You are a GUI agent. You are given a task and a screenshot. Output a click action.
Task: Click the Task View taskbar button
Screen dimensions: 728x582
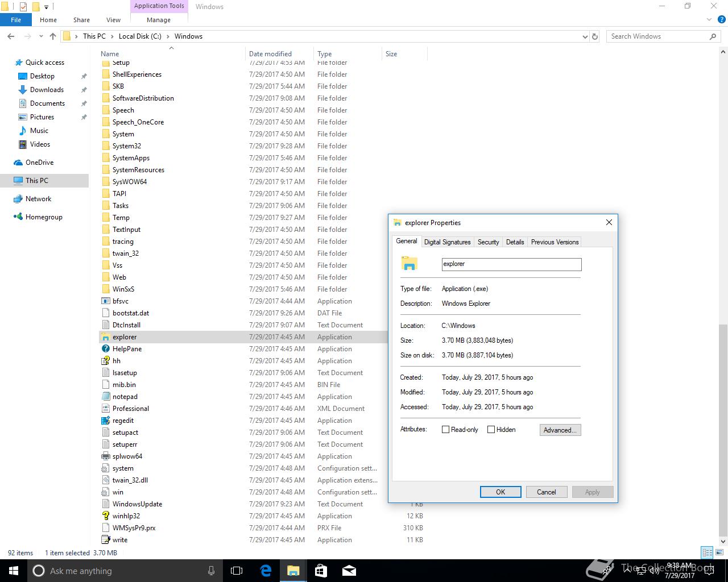point(237,571)
